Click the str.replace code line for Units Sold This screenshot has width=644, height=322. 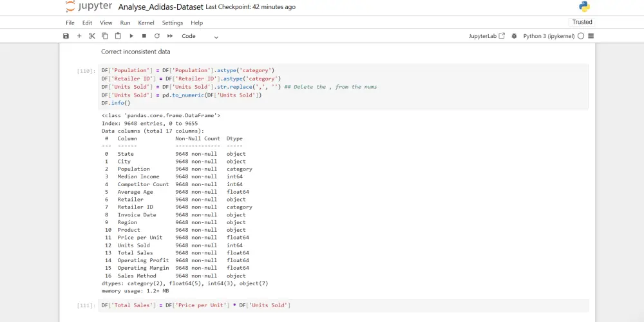click(239, 87)
